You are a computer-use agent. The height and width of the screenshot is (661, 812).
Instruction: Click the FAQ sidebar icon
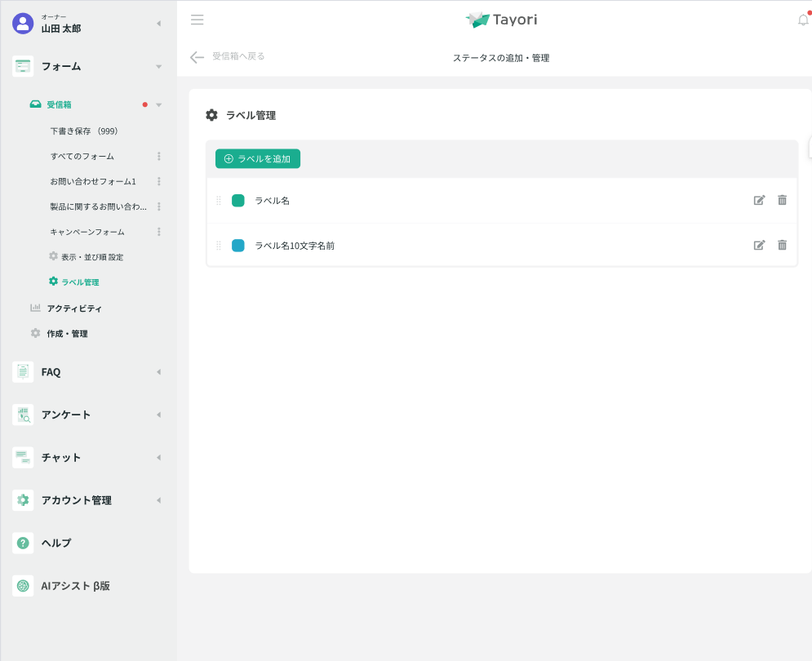point(23,372)
